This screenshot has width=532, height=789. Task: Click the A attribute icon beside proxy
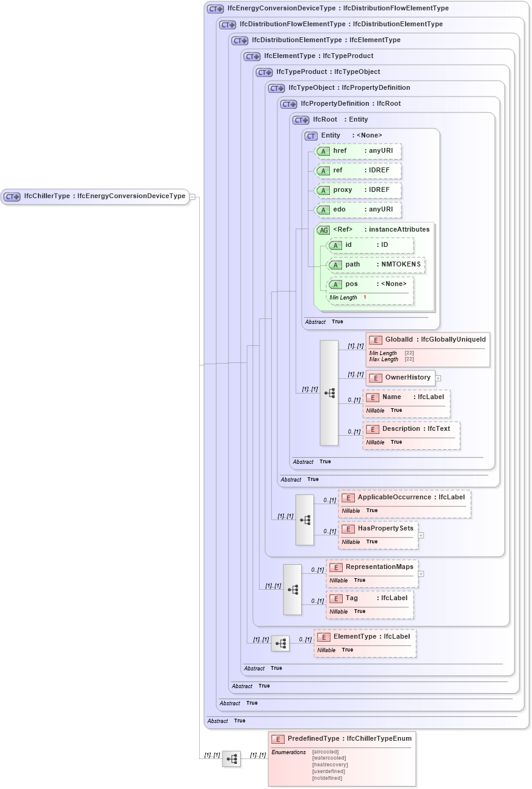(324, 190)
